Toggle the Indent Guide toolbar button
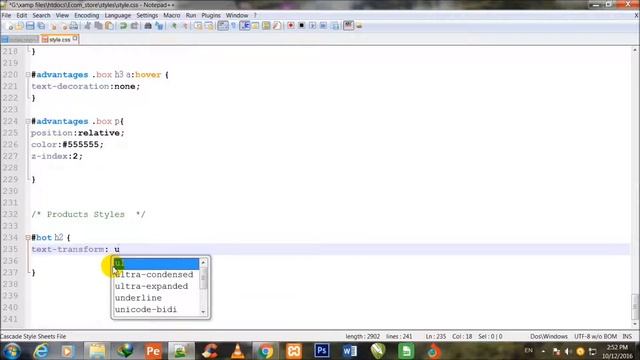 coord(245,26)
